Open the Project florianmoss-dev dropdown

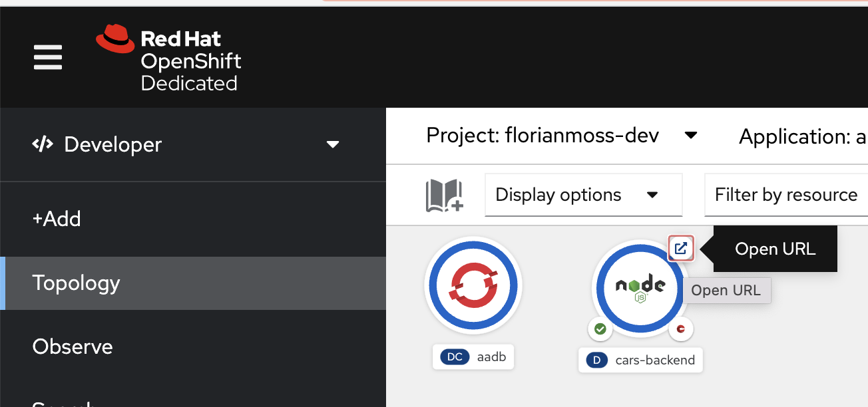click(x=562, y=136)
